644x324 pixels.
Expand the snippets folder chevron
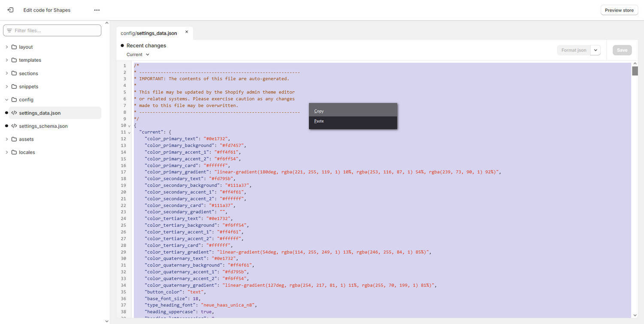(6, 87)
